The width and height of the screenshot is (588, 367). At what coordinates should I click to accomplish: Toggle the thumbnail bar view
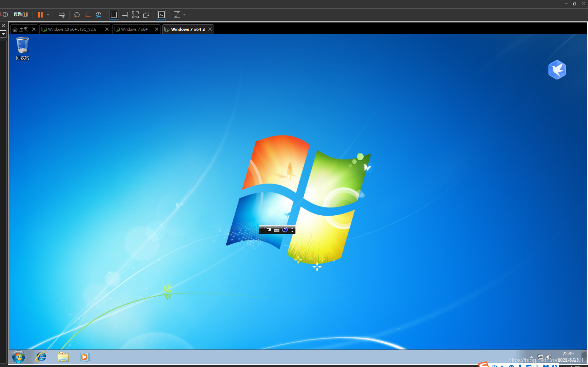[x=125, y=15]
